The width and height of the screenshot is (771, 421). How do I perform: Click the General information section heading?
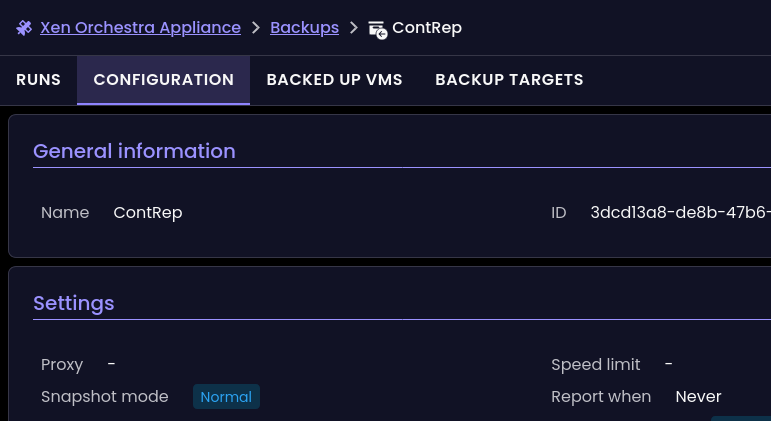coord(134,151)
